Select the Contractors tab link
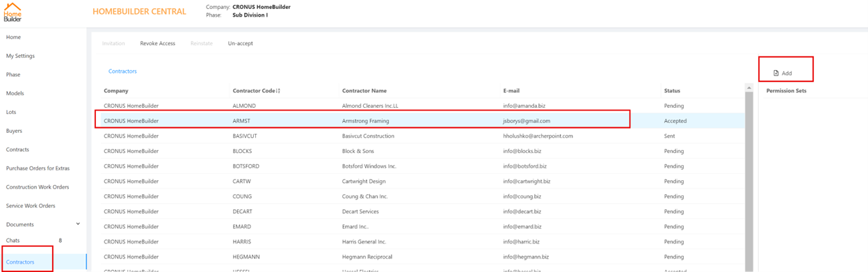The image size is (868, 272). tap(122, 71)
